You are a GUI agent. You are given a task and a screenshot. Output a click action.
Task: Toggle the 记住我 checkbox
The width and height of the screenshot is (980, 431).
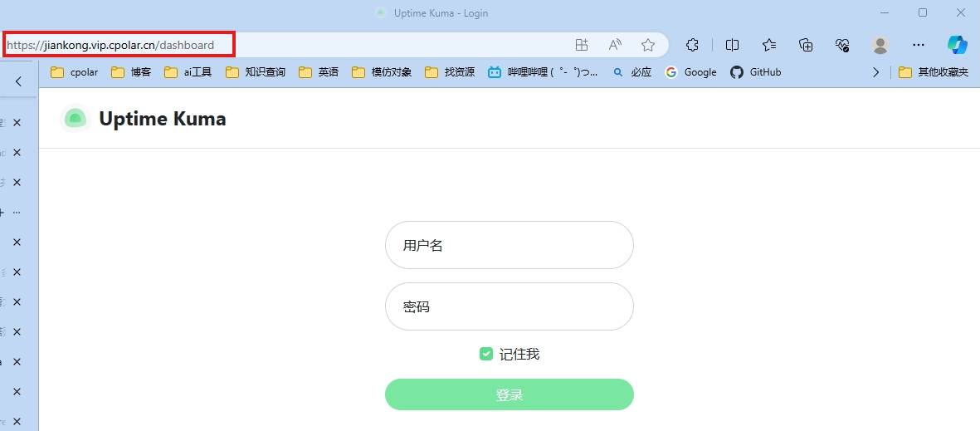(486, 355)
